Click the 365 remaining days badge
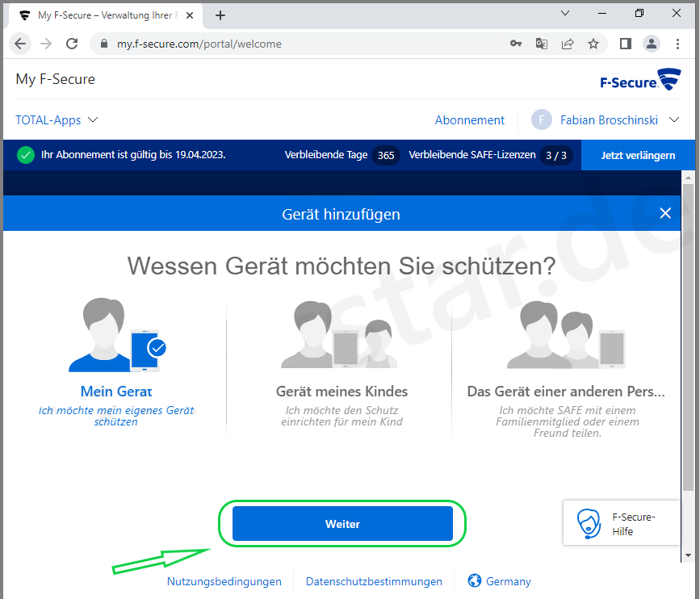 (x=386, y=155)
